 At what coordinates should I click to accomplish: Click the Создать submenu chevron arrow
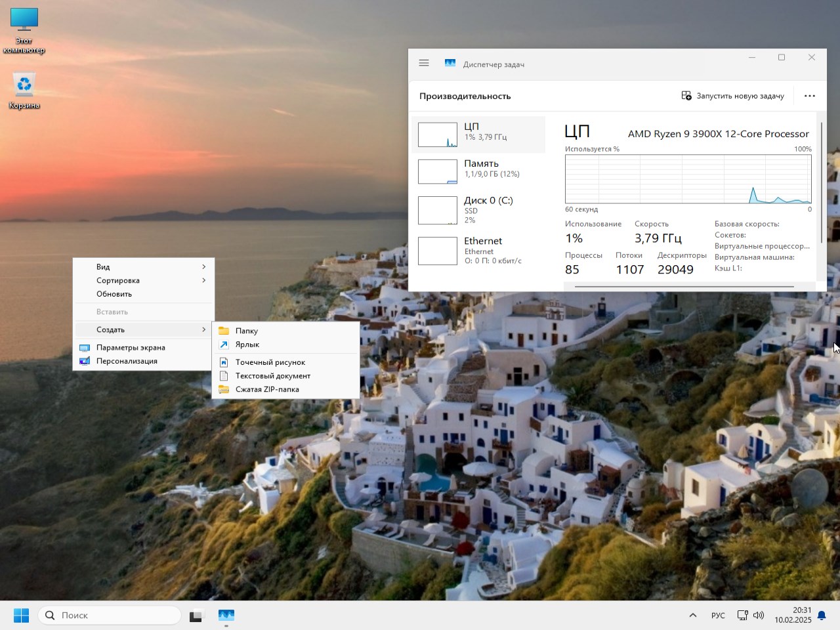(x=204, y=329)
